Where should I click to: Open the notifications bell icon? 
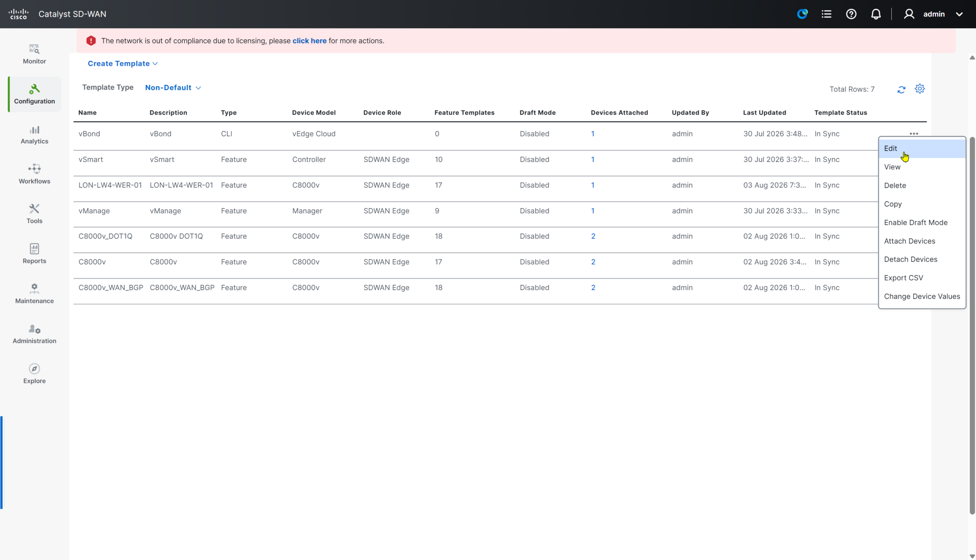coord(876,14)
